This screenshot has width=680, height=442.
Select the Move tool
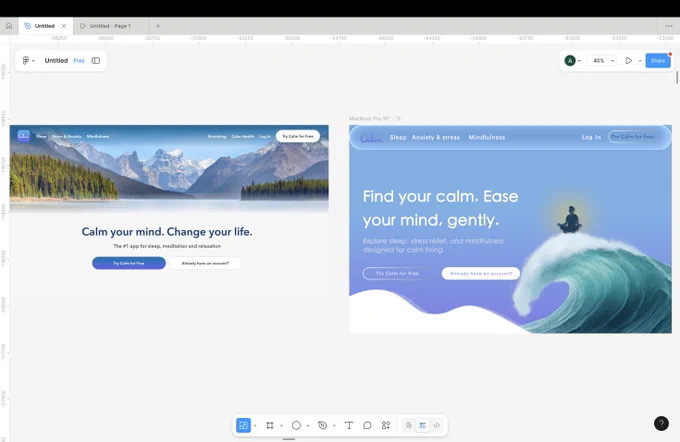pos(243,425)
